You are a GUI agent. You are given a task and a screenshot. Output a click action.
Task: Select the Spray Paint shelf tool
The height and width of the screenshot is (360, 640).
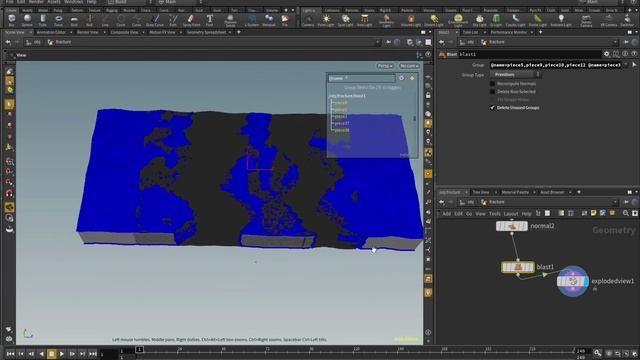(191, 20)
